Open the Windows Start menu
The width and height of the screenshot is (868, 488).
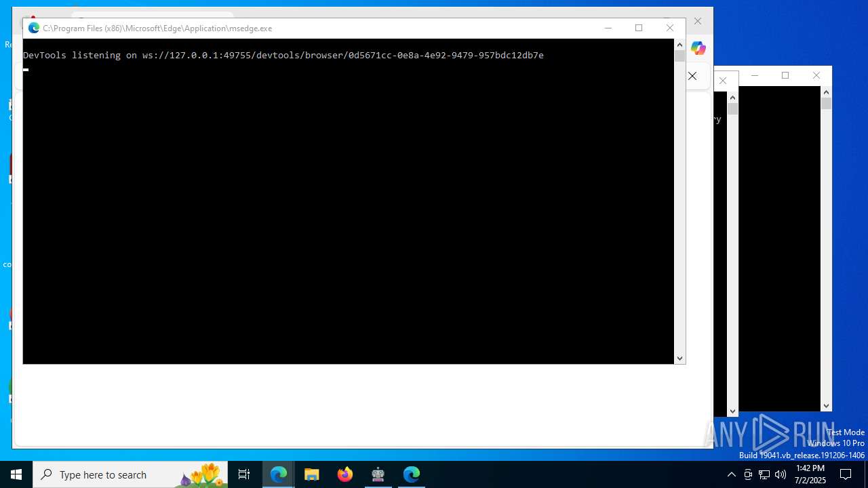tap(16, 474)
